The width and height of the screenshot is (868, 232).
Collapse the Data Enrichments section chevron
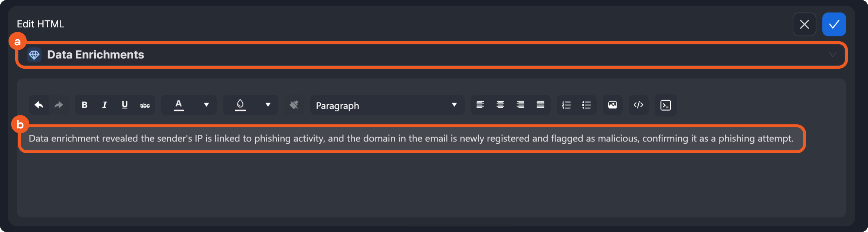[x=833, y=55]
